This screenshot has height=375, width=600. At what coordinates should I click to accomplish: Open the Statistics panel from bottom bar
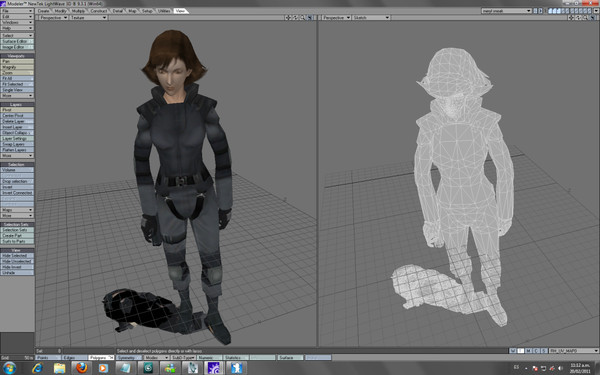236,358
